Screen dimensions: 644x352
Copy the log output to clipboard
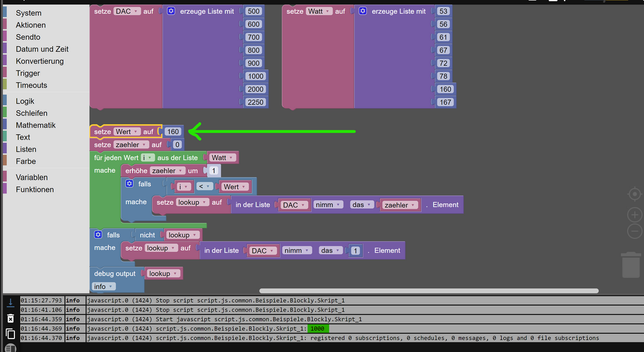pyautogui.click(x=10, y=334)
